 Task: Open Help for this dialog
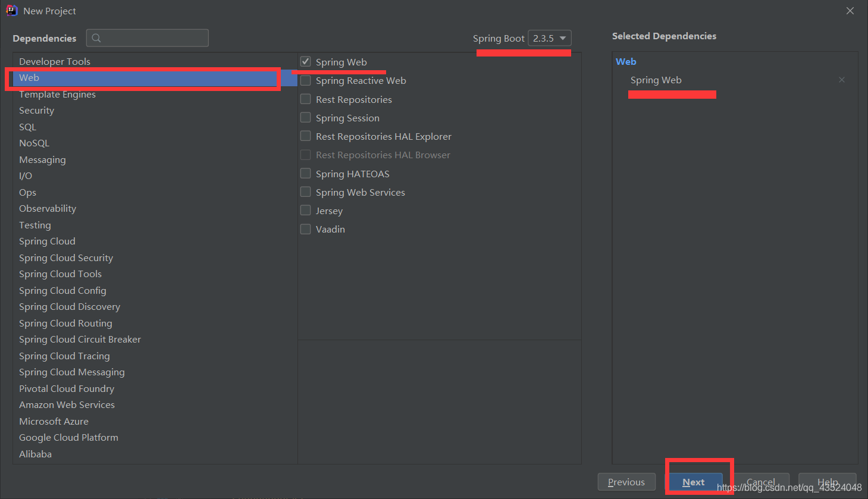[x=828, y=482]
